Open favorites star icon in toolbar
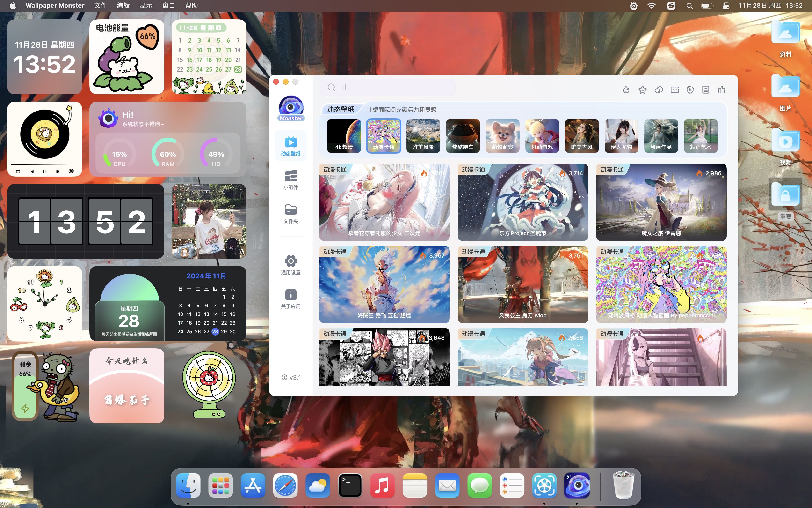Image resolution: width=812 pixels, height=508 pixels. point(642,90)
